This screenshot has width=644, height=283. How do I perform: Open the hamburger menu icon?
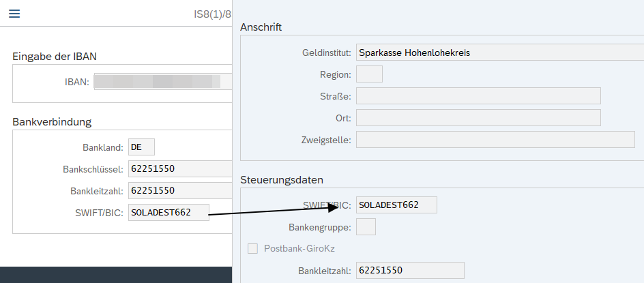[14, 14]
